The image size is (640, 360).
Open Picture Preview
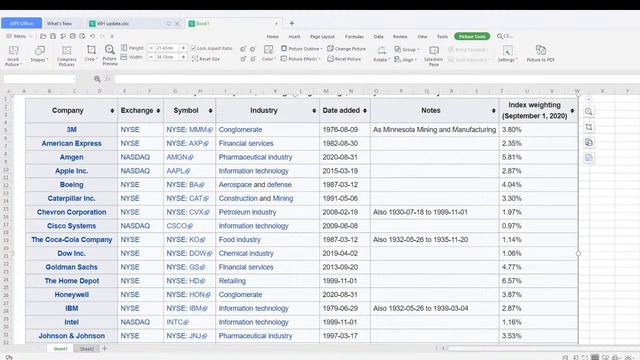[x=109, y=55]
